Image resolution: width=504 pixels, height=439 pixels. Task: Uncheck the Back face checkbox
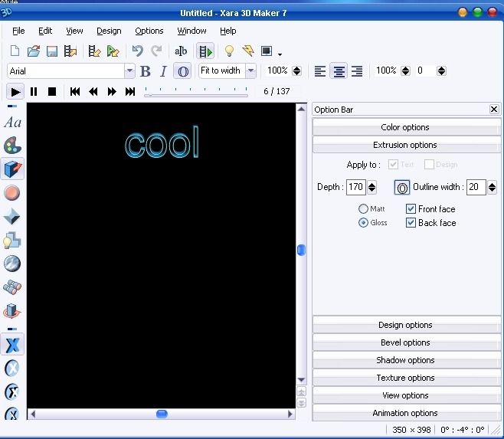[x=411, y=222]
